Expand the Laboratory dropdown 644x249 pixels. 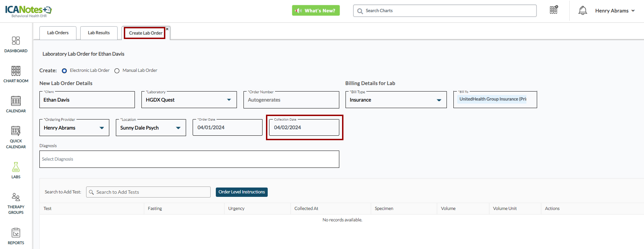(x=229, y=100)
